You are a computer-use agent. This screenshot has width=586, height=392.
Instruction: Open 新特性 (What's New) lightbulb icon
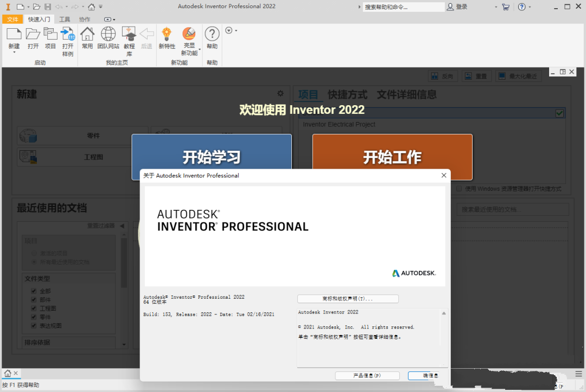click(167, 34)
